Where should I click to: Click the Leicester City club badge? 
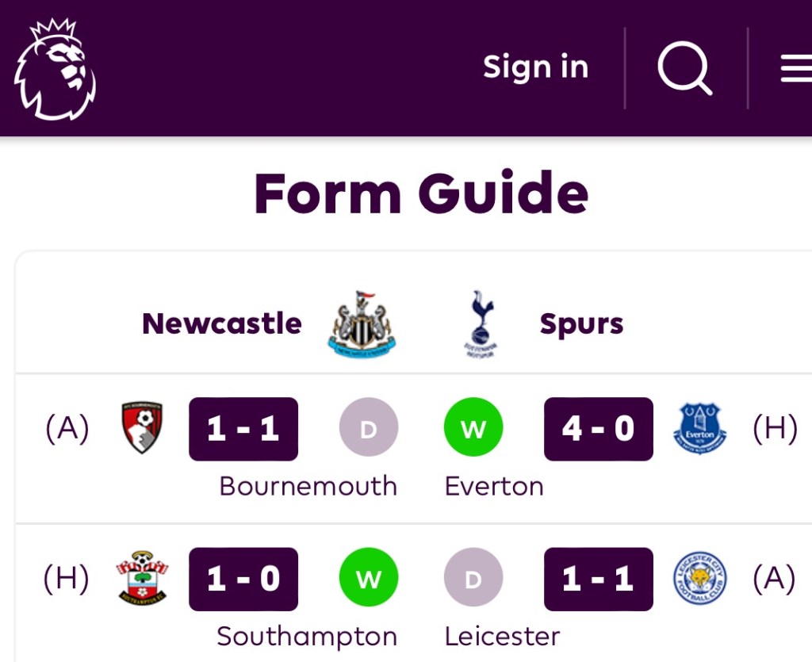699,579
